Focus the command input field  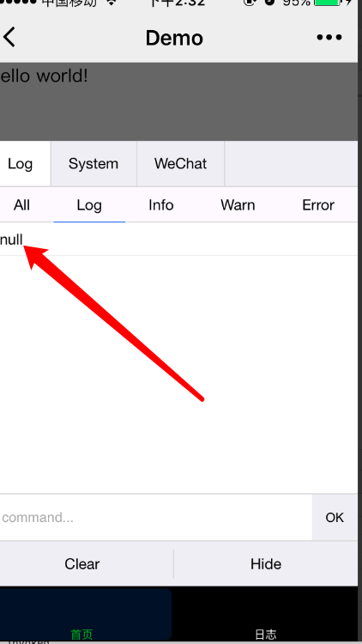coord(156,517)
